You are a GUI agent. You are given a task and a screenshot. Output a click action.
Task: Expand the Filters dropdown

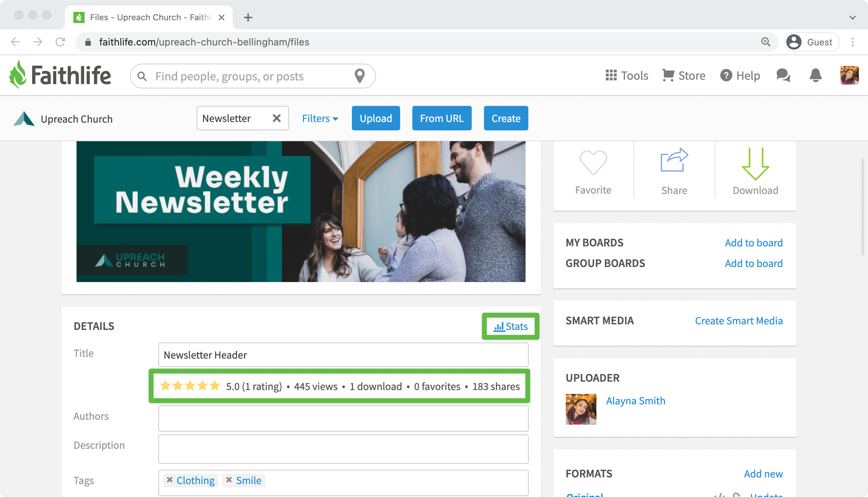click(320, 118)
